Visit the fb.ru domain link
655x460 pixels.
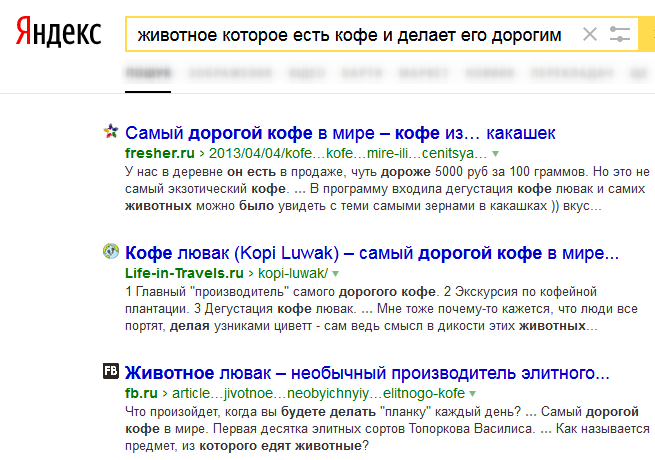[141, 393]
